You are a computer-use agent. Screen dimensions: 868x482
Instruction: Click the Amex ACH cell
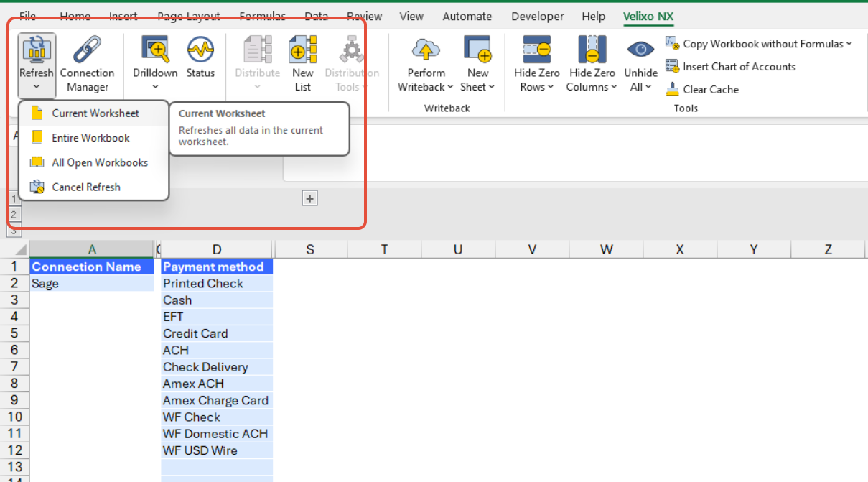pyautogui.click(x=217, y=384)
